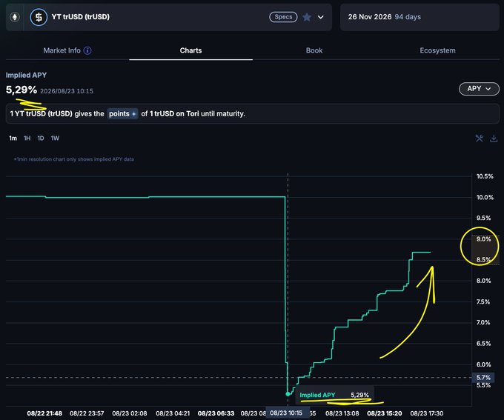Click the 5.7% current price marker
The image size is (504, 420).
click(x=484, y=377)
